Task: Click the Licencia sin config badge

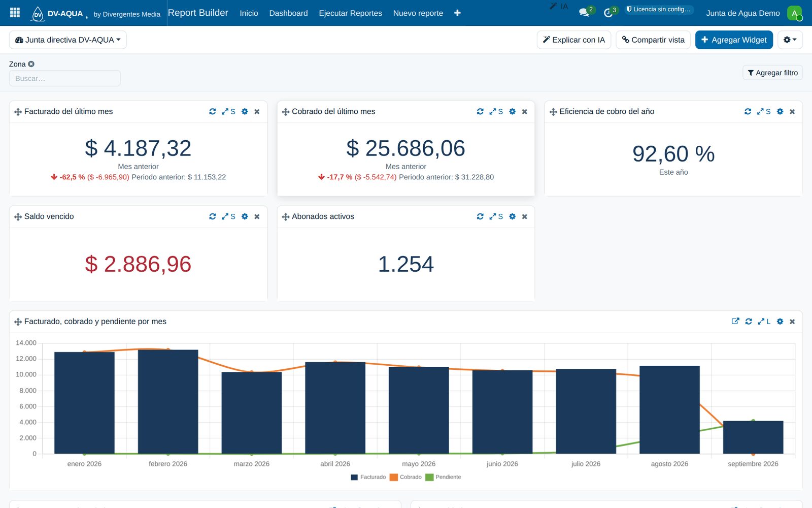Action: [659, 9]
